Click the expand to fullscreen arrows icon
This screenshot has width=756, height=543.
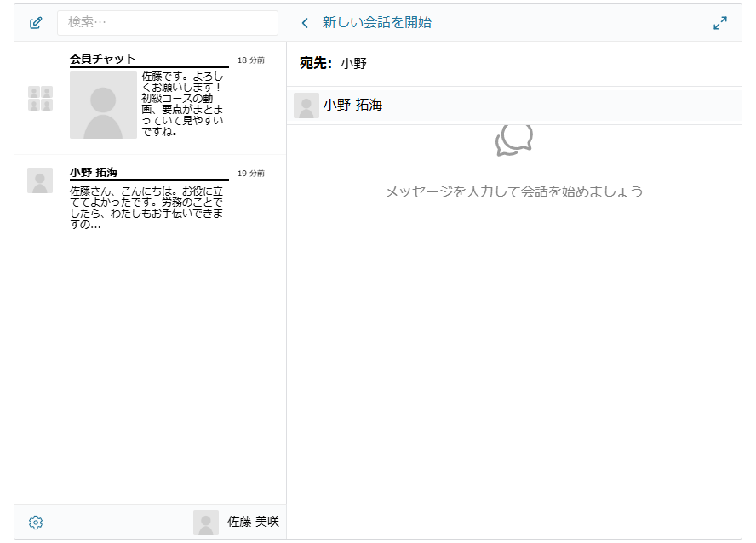coord(720,23)
